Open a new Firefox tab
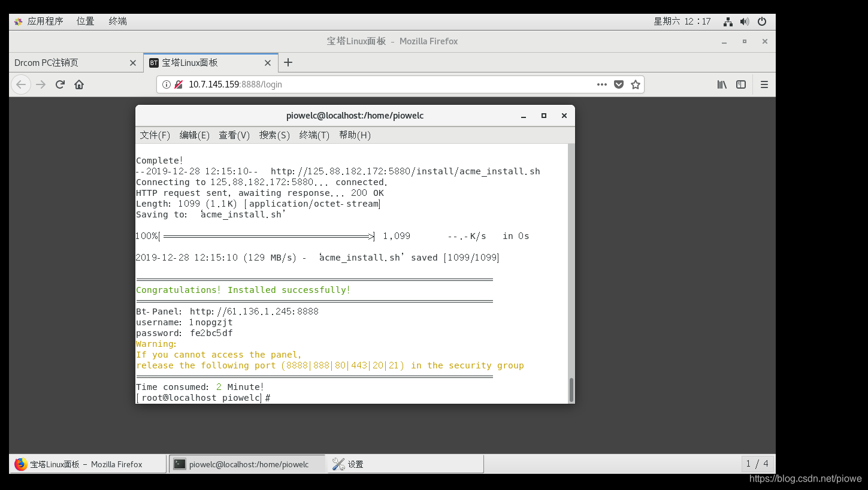The height and width of the screenshot is (490, 868). 288,63
